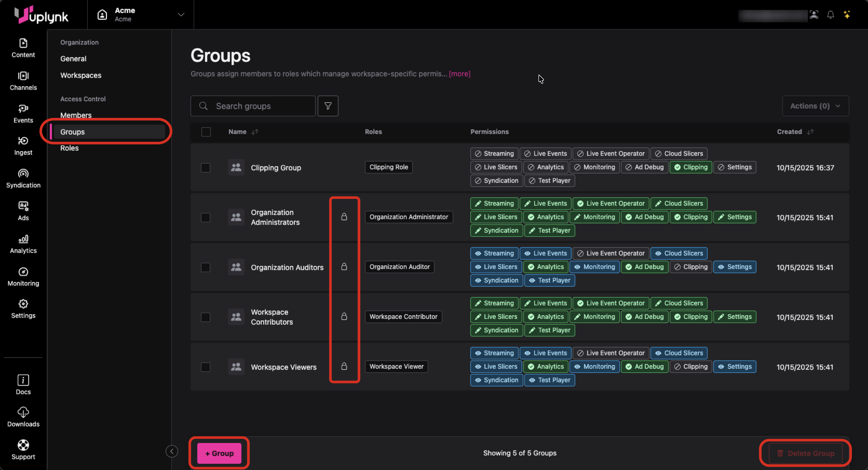Select the Workspace Viewers checkbox
The height and width of the screenshot is (470, 868).
pos(206,367)
